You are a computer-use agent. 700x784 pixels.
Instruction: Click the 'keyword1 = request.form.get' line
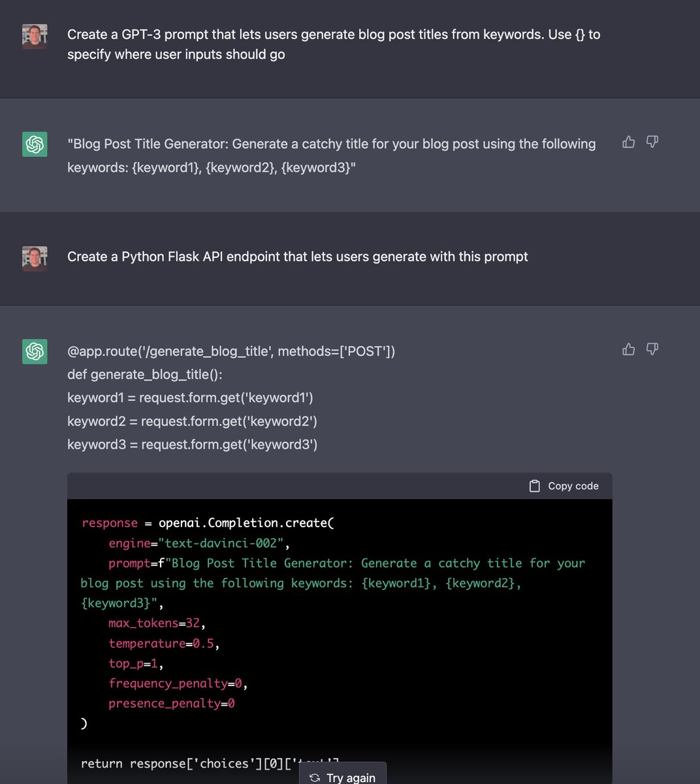[190, 398]
